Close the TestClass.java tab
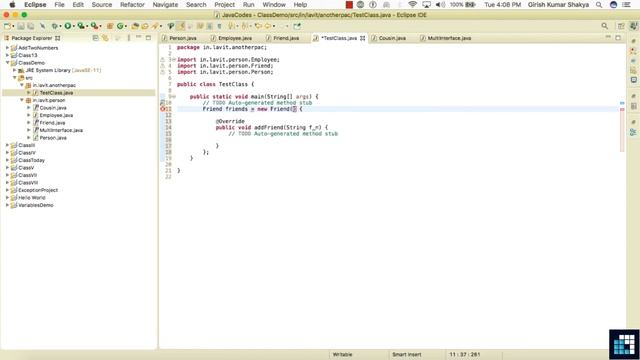 pos(362,38)
